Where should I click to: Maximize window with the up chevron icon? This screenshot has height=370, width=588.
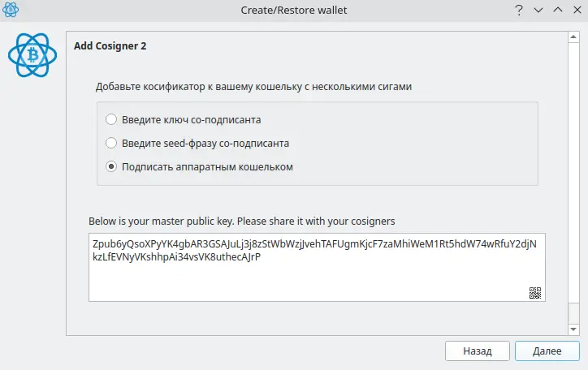tap(558, 10)
